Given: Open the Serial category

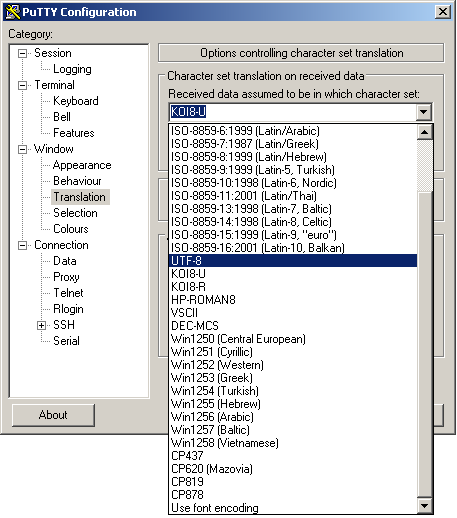Looking at the screenshot, I should (66, 341).
